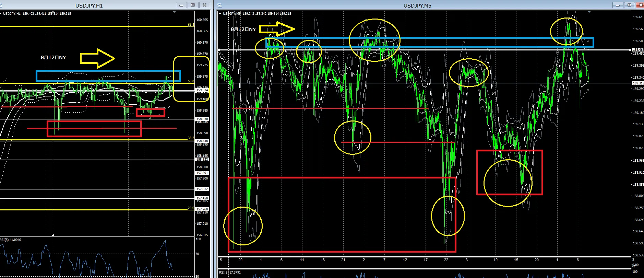Click the 61.8 Fibonacci level label
Viewport: 644px width, 278px height.
[191, 25]
